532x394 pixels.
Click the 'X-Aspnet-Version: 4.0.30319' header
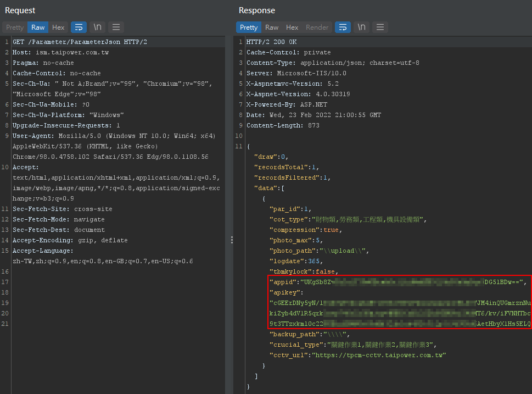pyautogui.click(x=298, y=94)
